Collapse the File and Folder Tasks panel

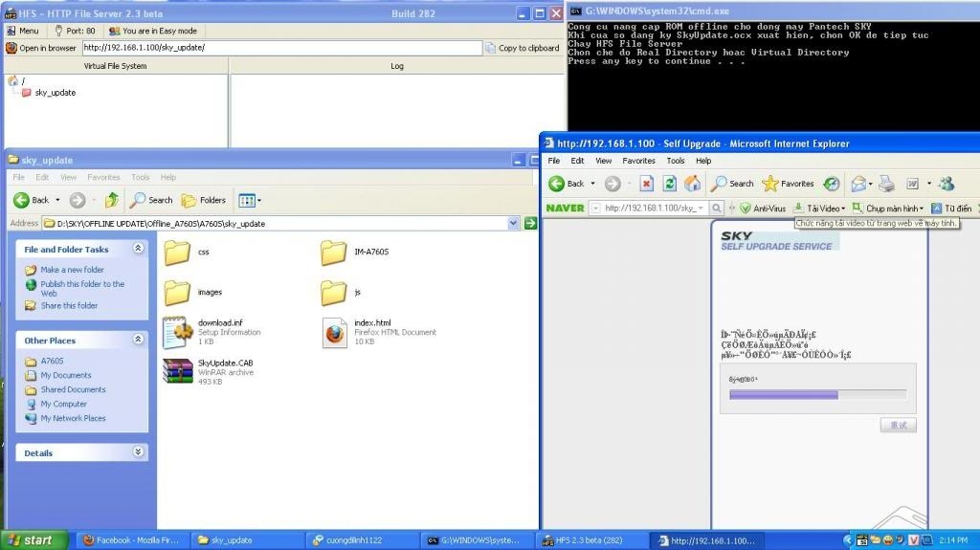139,249
